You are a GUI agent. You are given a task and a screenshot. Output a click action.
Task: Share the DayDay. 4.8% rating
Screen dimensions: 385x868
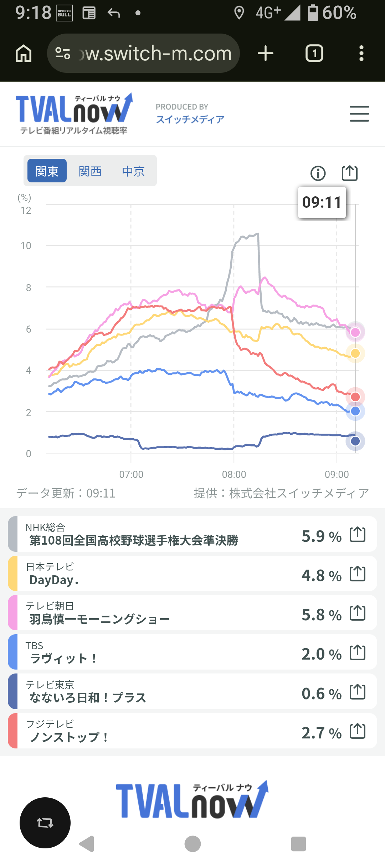[x=358, y=574]
